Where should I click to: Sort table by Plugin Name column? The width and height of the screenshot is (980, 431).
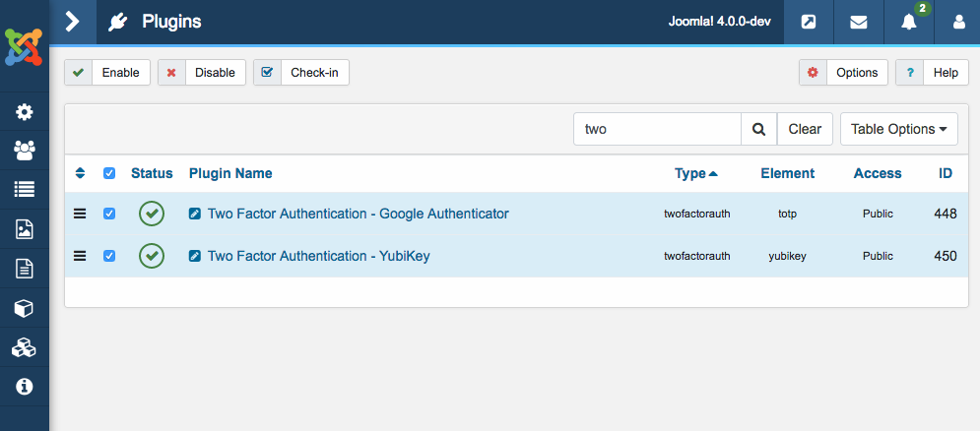click(230, 173)
